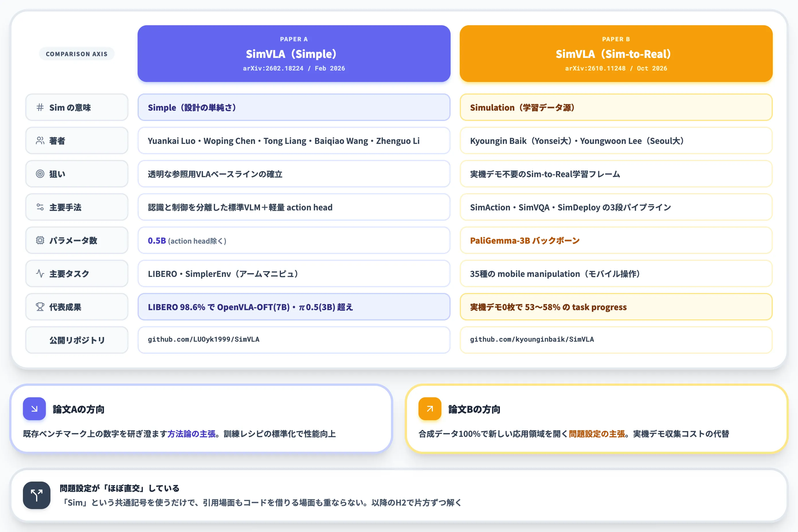Click LIBERO・SimplerEnv（アームマニピュ）cell

pos(294,273)
